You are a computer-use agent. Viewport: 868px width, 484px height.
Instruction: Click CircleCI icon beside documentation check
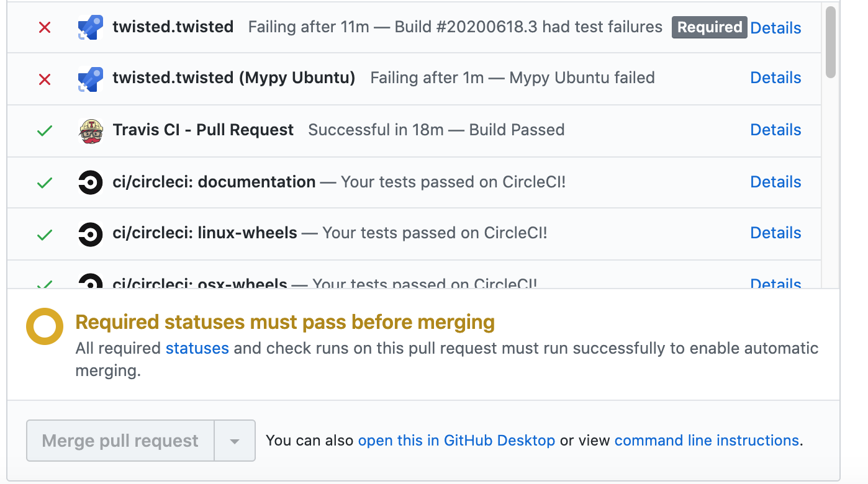click(91, 182)
